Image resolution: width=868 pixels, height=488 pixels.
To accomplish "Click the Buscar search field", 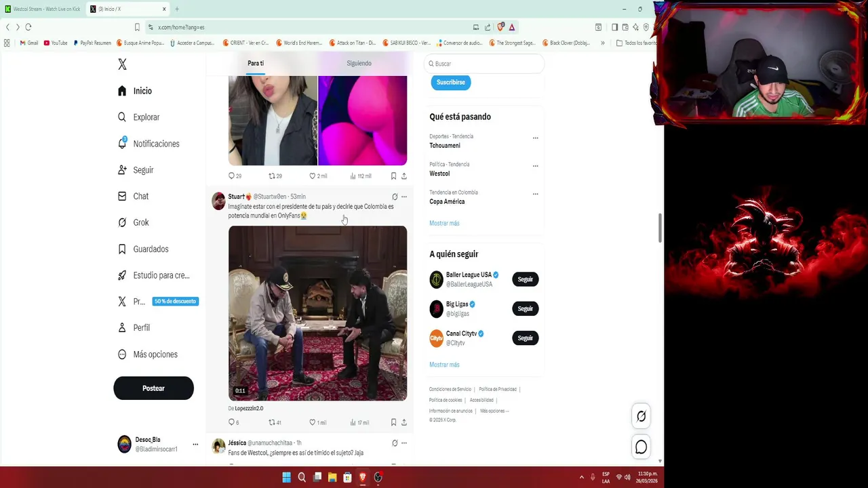I will (484, 64).
